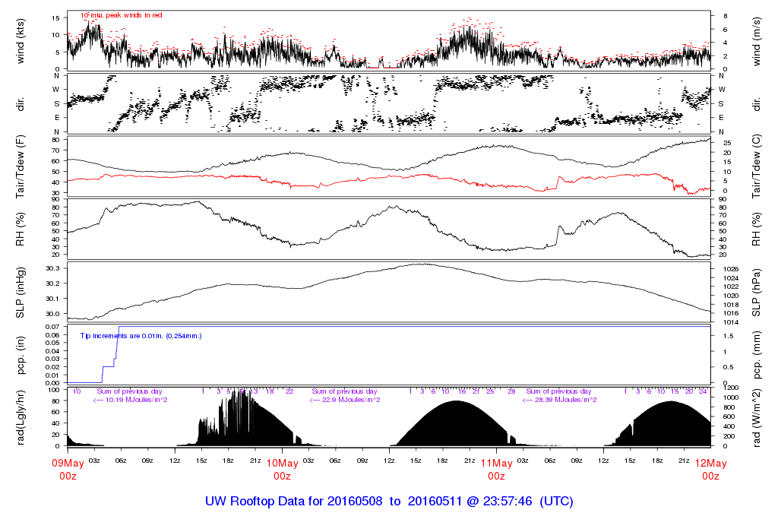Select the 'Tair/Tdew (F)' axis label
Screen dimensions: 778x532
click(21, 166)
